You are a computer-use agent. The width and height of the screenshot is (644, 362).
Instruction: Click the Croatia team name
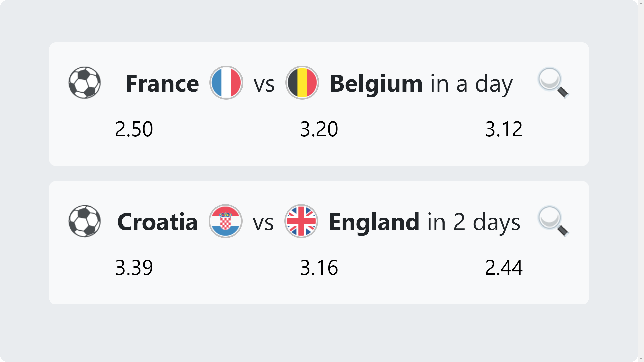coord(157,222)
